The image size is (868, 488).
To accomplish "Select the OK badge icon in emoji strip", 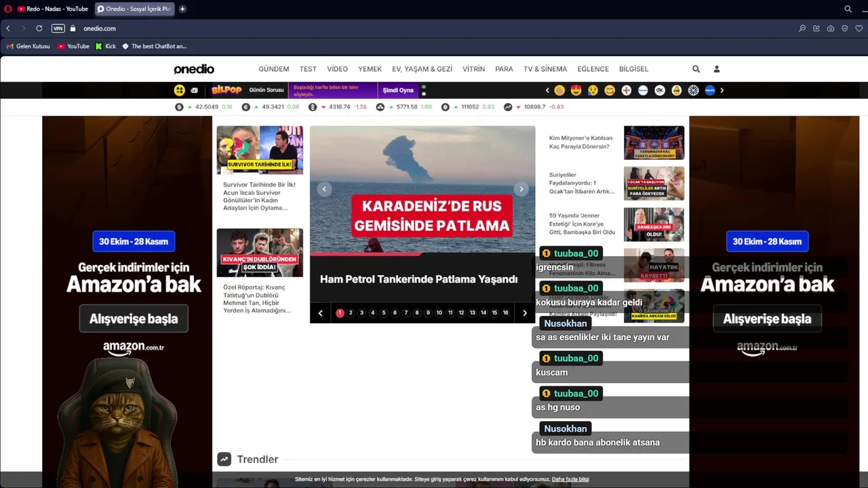I will (660, 90).
